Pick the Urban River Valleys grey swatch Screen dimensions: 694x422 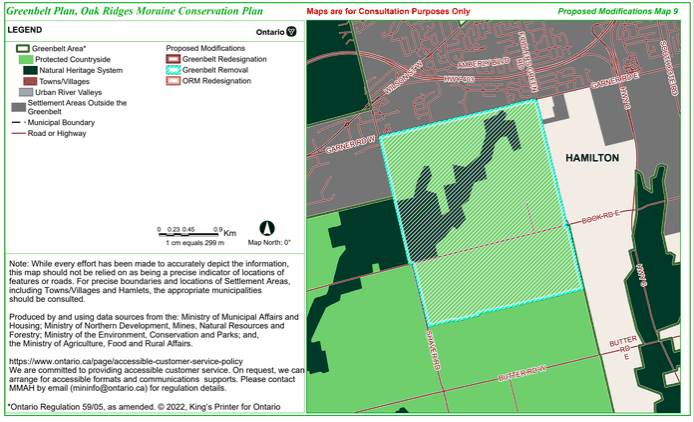29,92
